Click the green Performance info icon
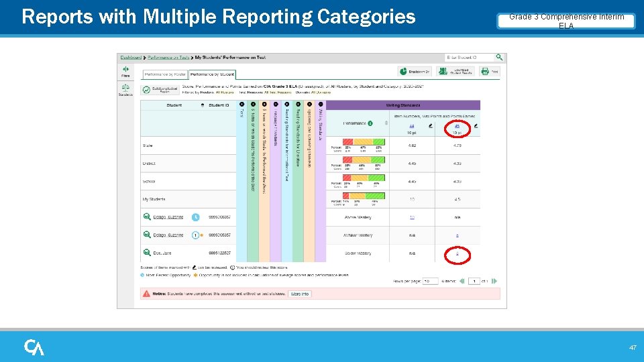Image resolution: width=644 pixels, height=362 pixels. tap(370, 123)
